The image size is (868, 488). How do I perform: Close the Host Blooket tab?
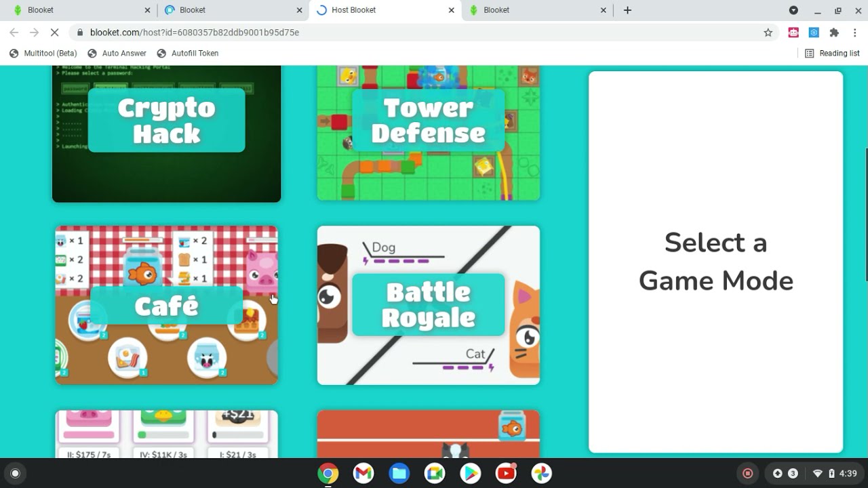click(452, 10)
